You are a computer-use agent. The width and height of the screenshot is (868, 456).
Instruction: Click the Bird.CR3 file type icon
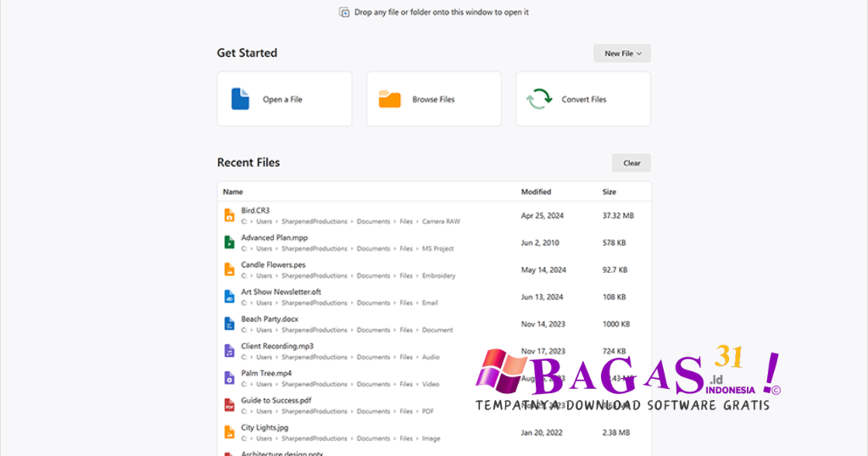coord(229,215)
